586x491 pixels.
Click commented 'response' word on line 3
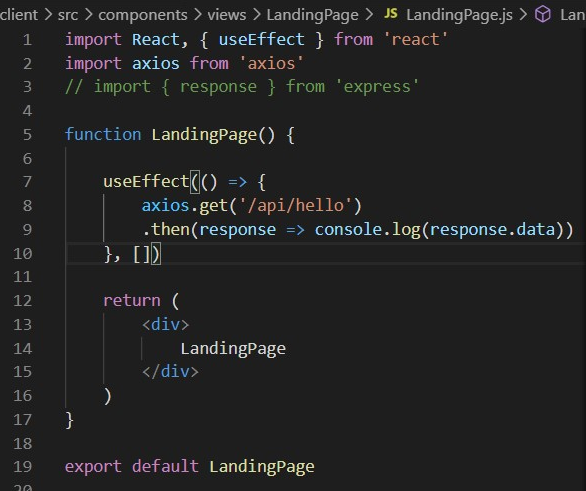219,87
